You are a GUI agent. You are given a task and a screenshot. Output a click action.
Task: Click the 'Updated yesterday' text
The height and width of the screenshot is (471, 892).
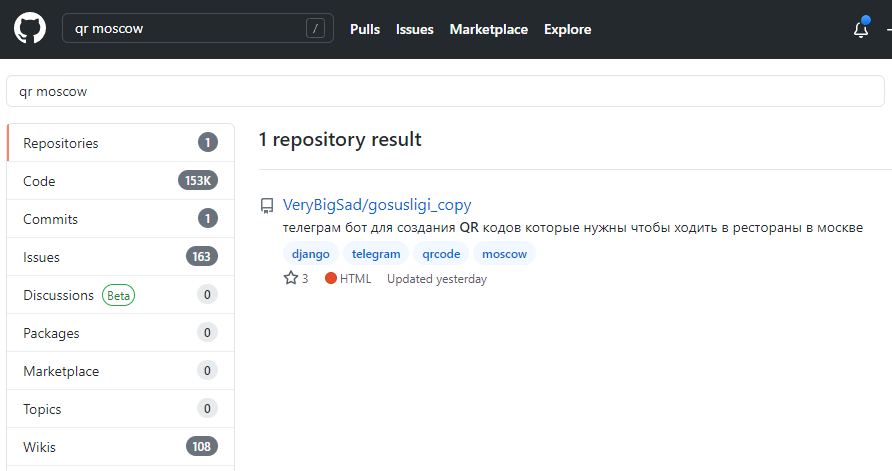click(x=437, y=279)
